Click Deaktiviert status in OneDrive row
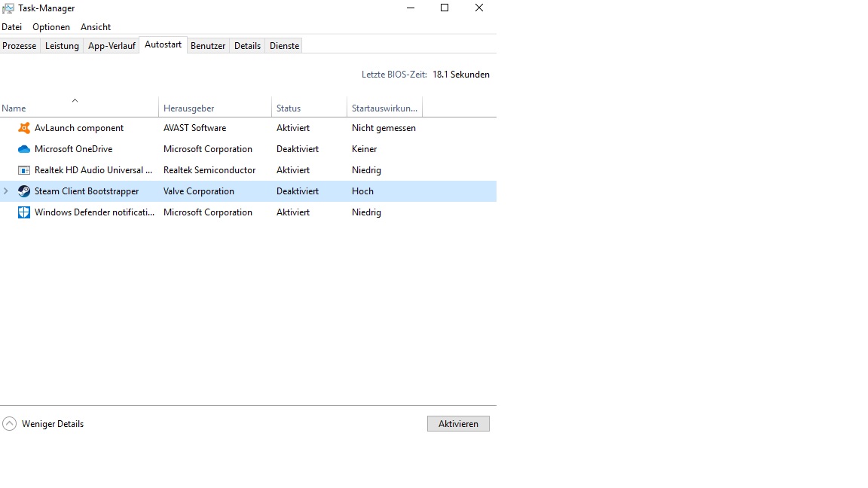The width and height of the screenshot is (868, 488). click(298, 149)
